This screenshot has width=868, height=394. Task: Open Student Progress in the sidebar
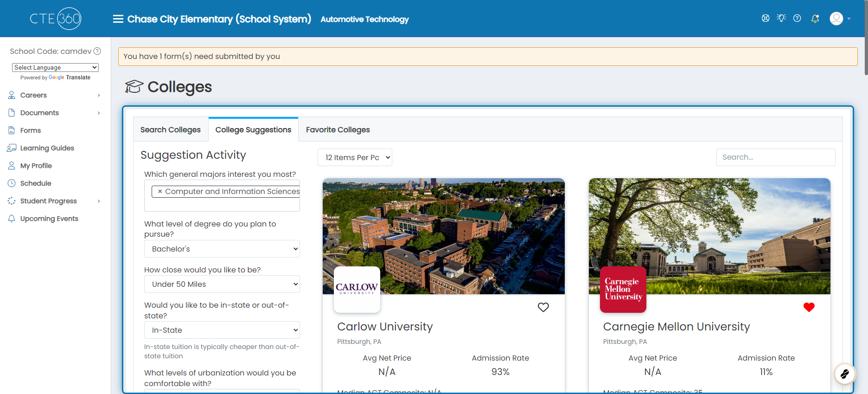pyautogui.click(x=49, y=201)
